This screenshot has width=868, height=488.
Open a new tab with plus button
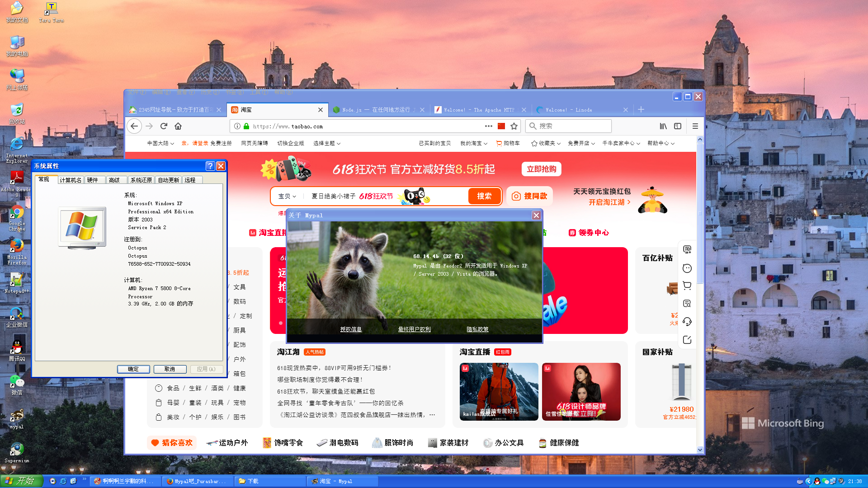(x=641, y=109)
